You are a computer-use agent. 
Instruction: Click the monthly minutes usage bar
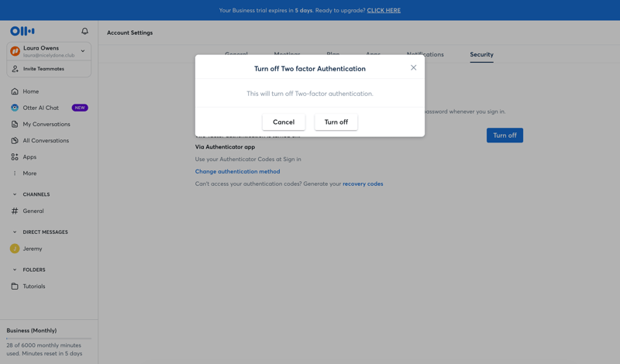[x=49, y=338]
